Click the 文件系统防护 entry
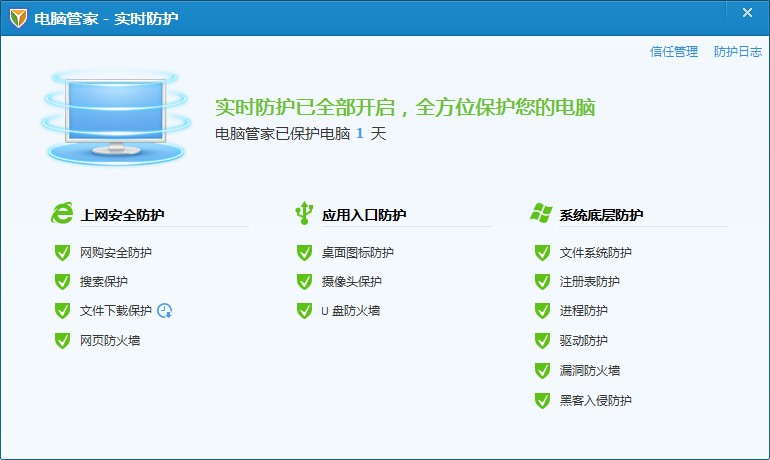 596,253
